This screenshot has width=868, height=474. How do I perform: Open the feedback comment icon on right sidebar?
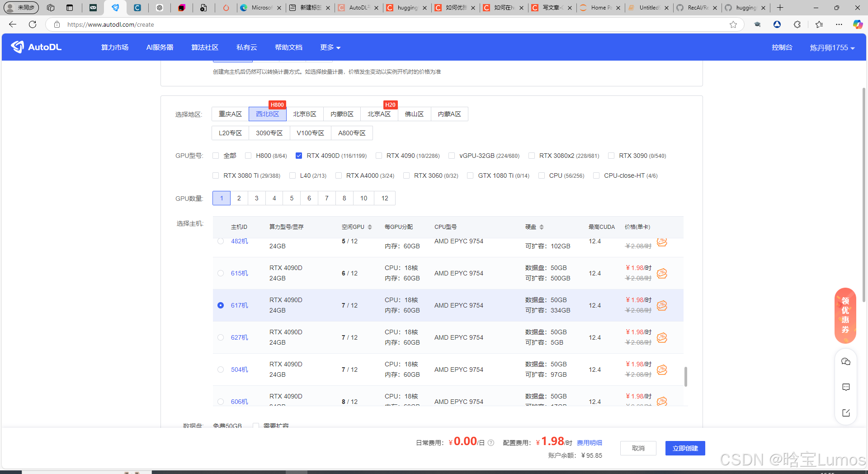(845, 387)
